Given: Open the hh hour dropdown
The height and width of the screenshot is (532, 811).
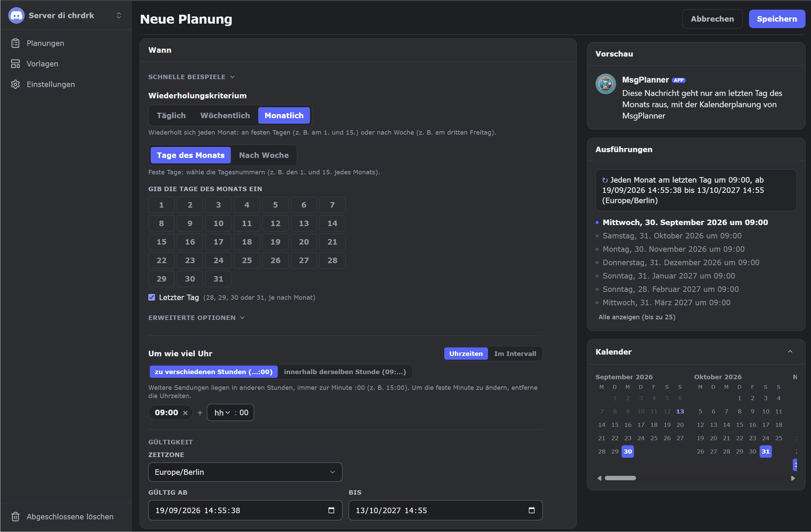Looking at the screenshot, I should tap(222, 413).
